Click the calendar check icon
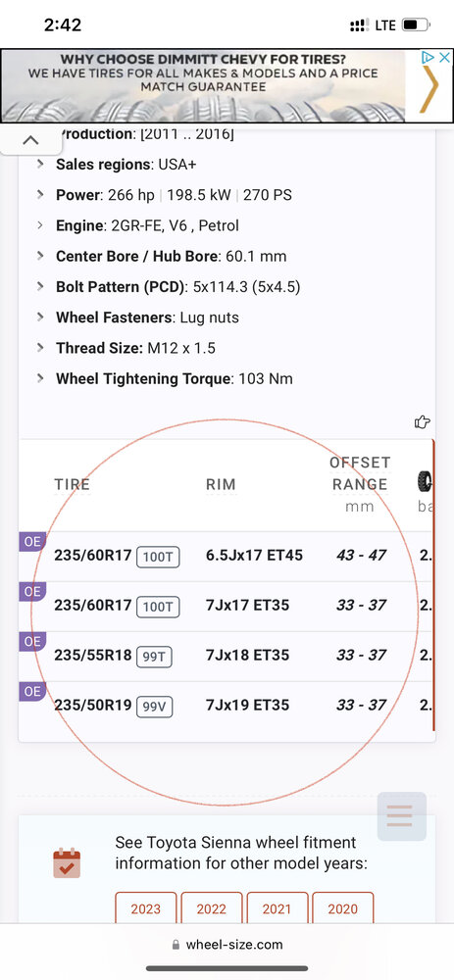Image resolution: width=454 pixels, height=980 pixels. 67,863
